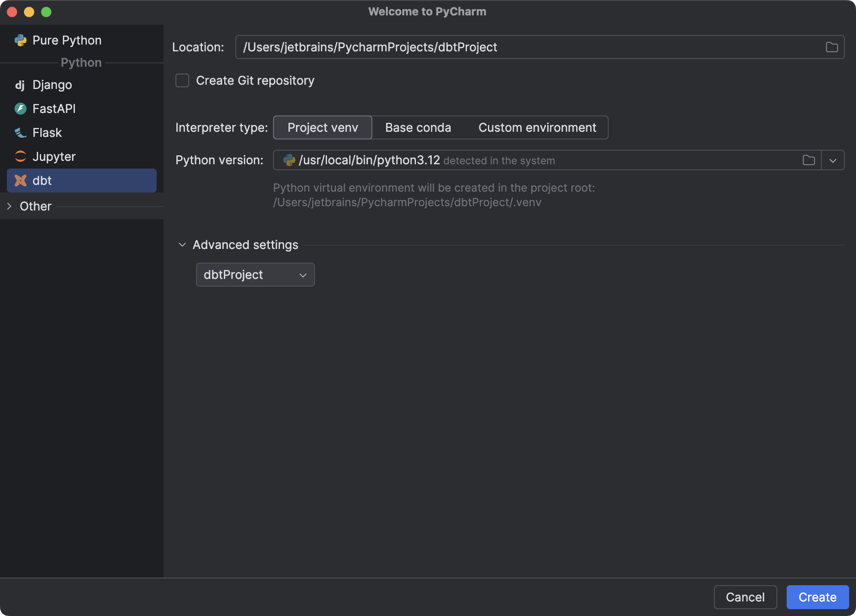Screen dimensions: 856x616
Task: Switch interpreter type to Custom environment
Action: click(x=537, y=127)
